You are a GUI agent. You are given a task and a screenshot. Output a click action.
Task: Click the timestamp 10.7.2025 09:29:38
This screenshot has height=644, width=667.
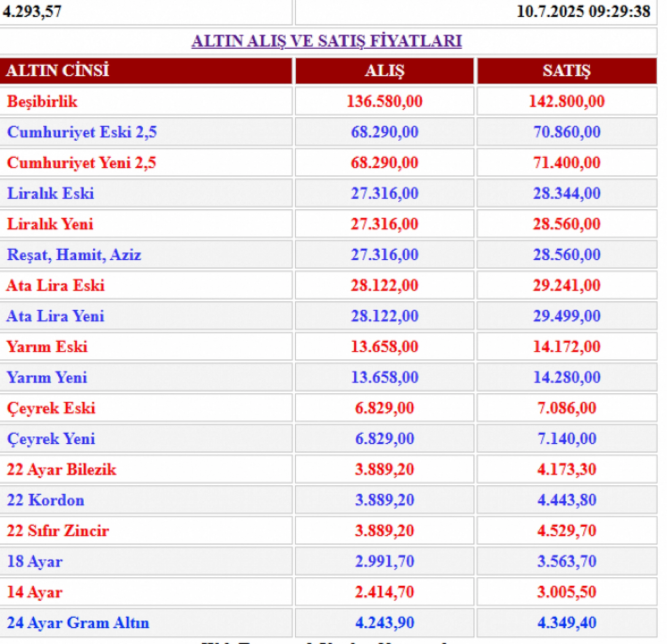(582, 12)
